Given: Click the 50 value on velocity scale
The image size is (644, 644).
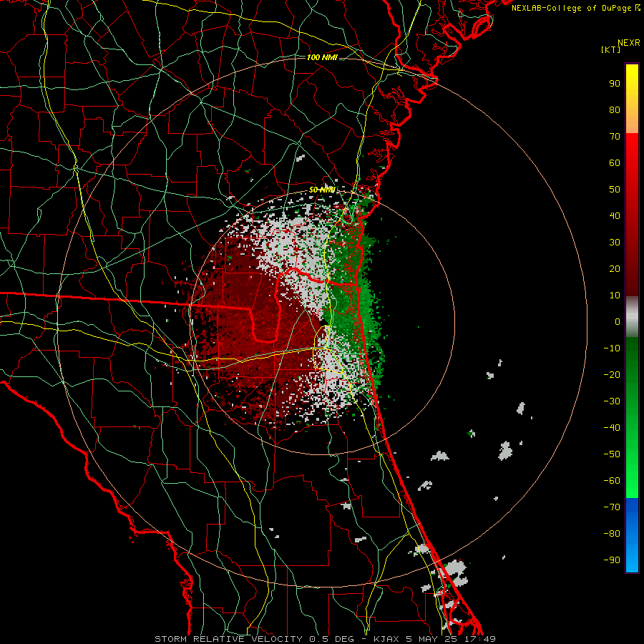Looking at the screenshot, I should [x=615, y=190].
